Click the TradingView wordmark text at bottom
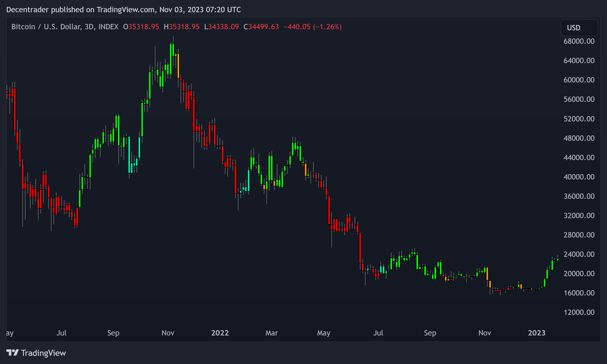 pos(43,353)
